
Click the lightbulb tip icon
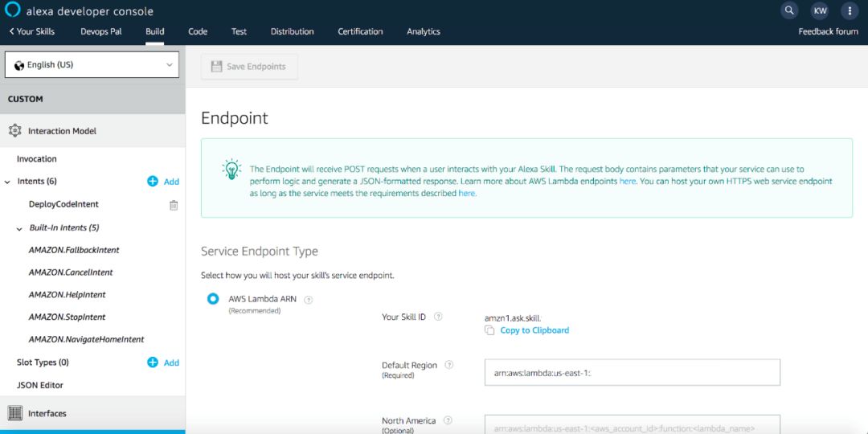tap(231, 169)
